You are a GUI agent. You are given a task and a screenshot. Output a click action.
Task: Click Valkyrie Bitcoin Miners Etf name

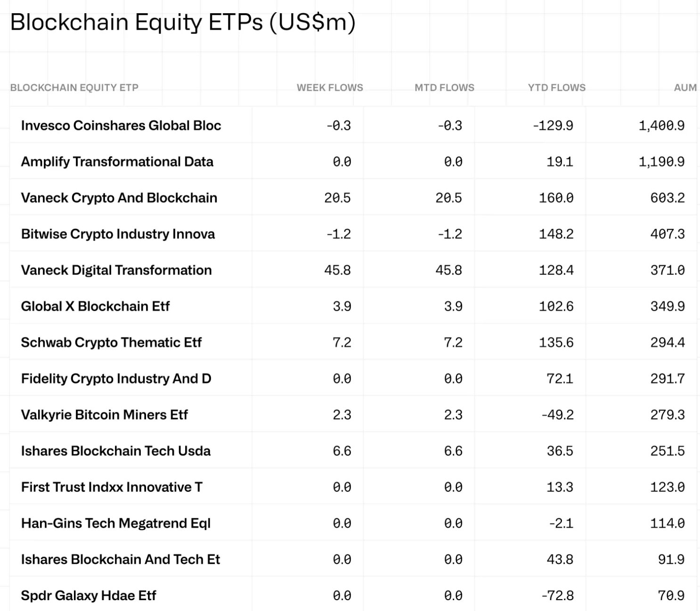pos(104,415)
